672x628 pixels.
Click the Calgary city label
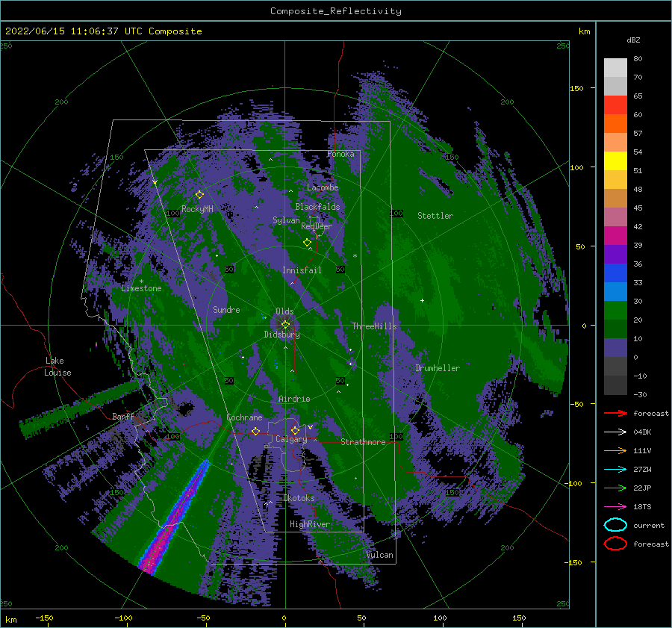click(x=291, y=439)
